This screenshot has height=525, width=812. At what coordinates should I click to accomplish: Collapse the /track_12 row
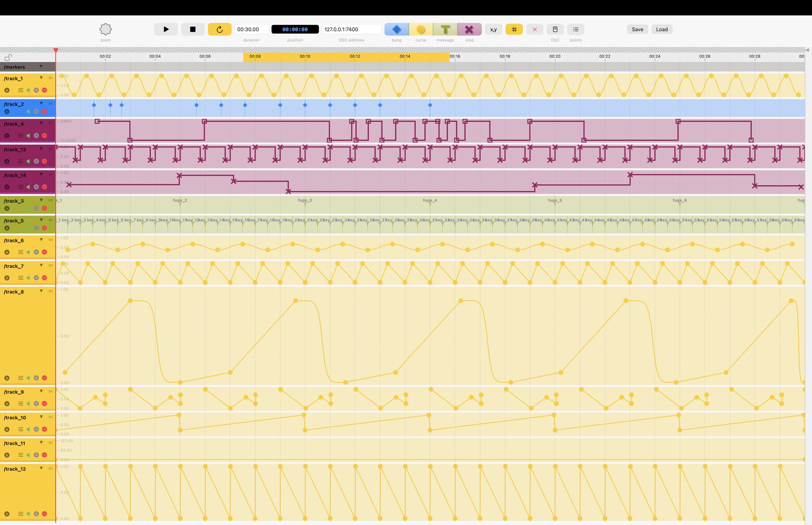tap(41, 468)
